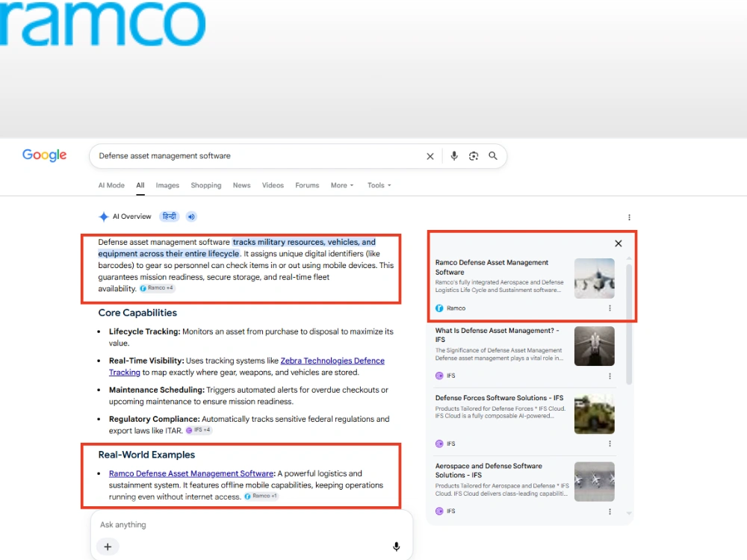
Task: Open three-dot menu for Ramco source card
Action: 610,308
